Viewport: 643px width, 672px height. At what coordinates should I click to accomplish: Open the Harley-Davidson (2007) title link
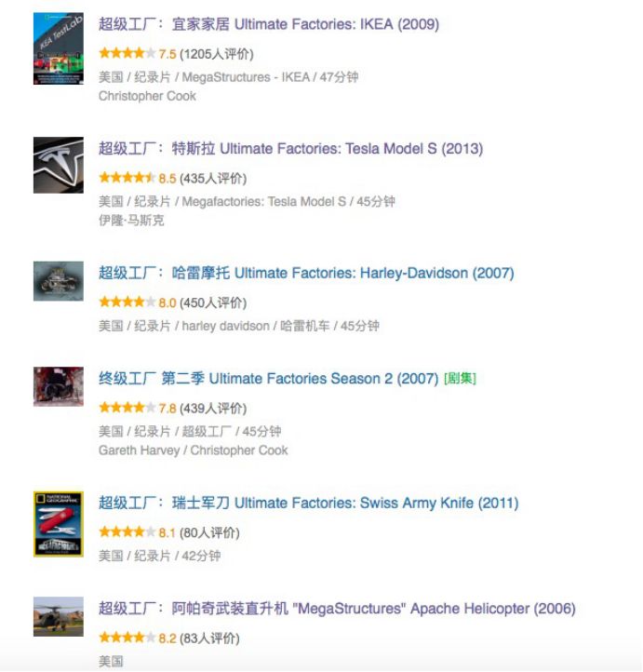306,274
